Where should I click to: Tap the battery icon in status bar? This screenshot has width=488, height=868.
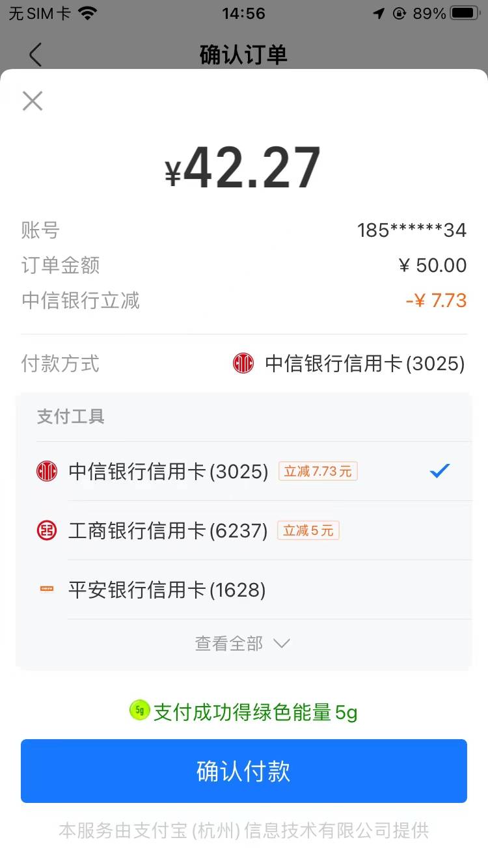[x=465, y=13]
